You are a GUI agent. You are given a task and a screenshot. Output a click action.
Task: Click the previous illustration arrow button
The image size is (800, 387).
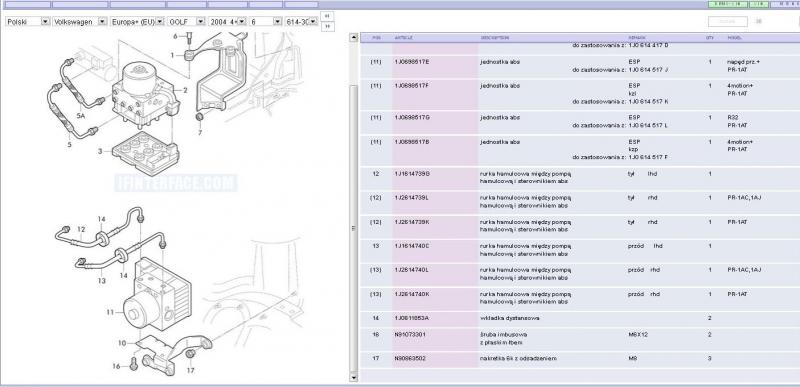[328, 16]
